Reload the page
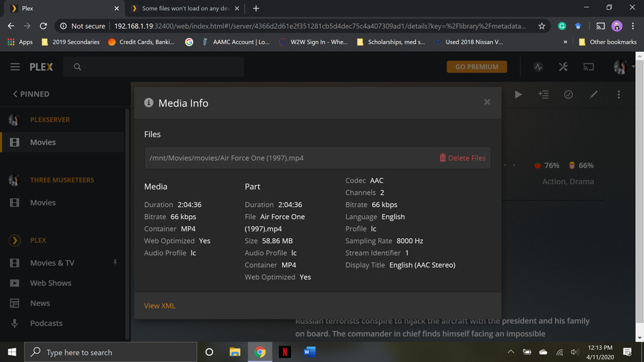Viewport: 644px width, 362px height. pyautogui.click(x=43, y=26)
